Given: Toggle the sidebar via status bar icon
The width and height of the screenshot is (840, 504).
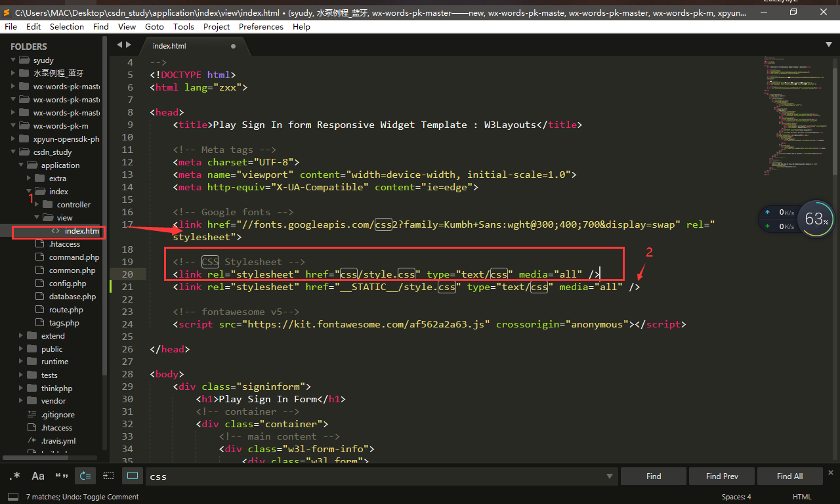Looking at the screenshot, I should point(13,497).
